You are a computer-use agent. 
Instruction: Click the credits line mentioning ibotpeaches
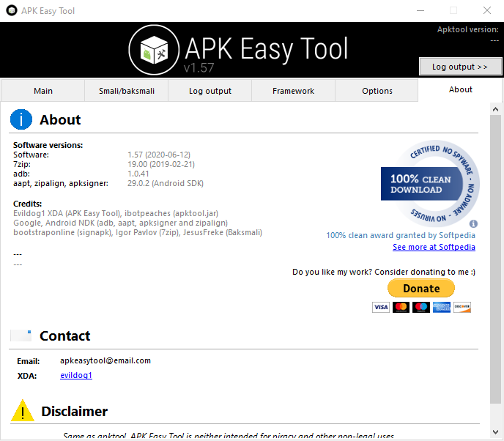116,213
